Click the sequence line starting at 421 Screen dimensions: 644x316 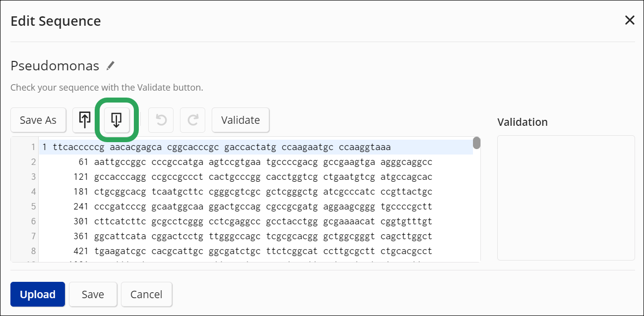[255, 251]
